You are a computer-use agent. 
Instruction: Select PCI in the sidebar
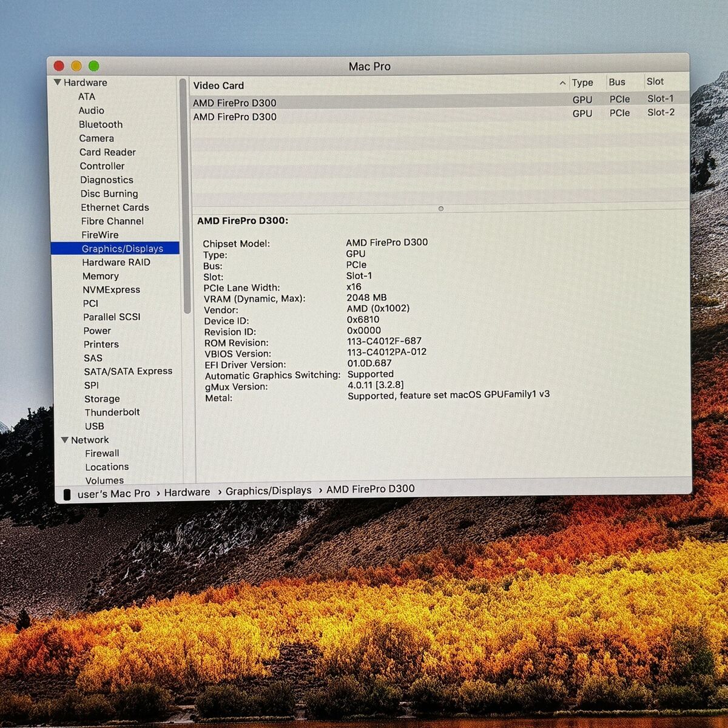coord(90,303)
